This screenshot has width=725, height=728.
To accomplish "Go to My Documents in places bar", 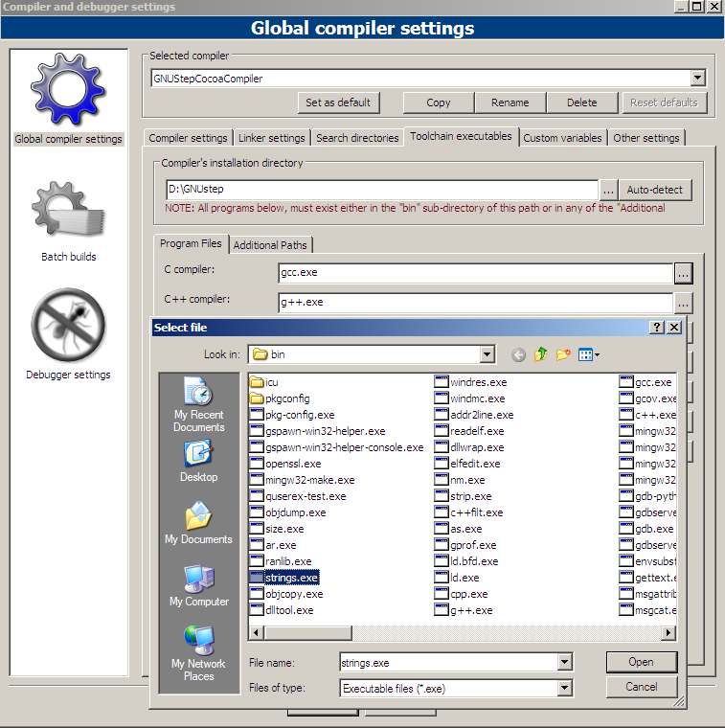I will click(x=198, y=523).
